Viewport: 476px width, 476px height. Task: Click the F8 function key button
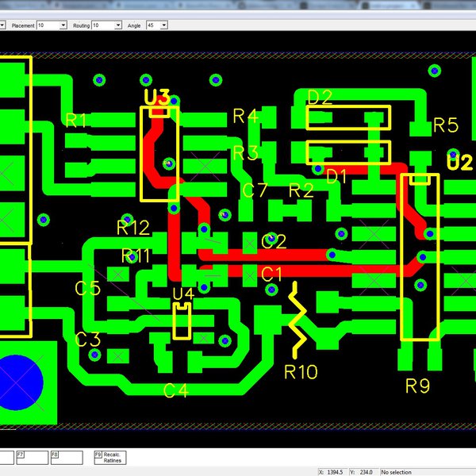point(67,458)
